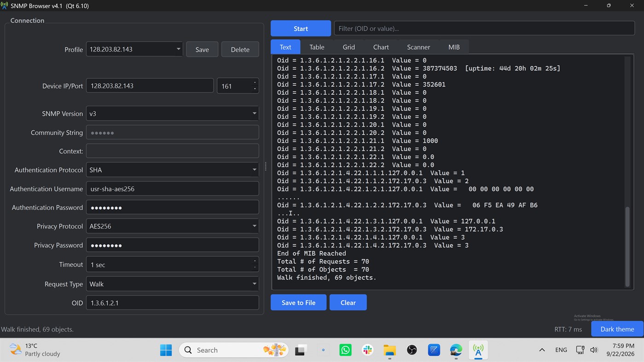The height and width of the screenshot is (362, 644).
Task: Click the output pane vertical scrollbar
Action: coord(627,246)
